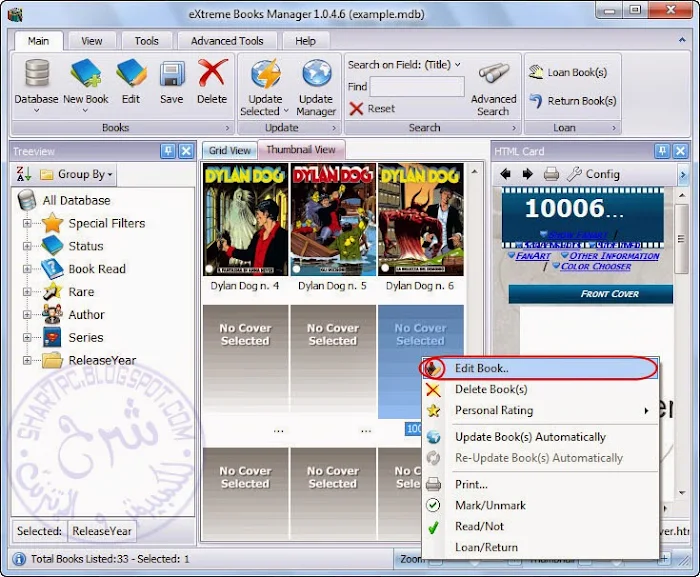Click the Reset red X icon
Screen dimensions: 700x577
click(x=356, y=109)
